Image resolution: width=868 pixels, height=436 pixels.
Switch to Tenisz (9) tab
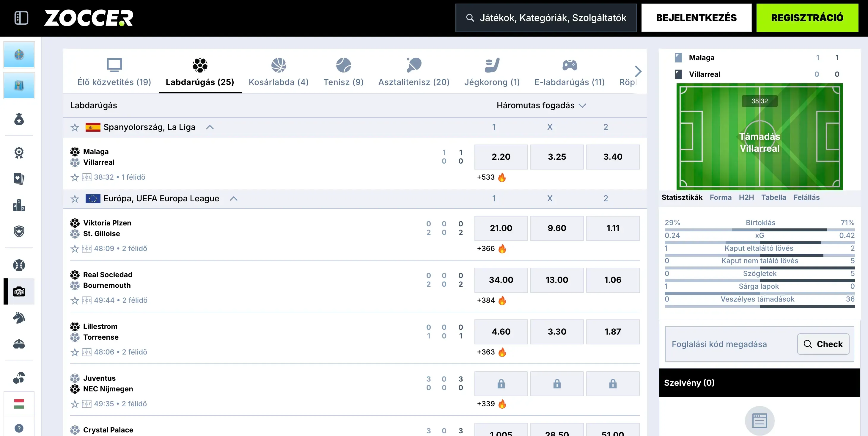[343, 72]
